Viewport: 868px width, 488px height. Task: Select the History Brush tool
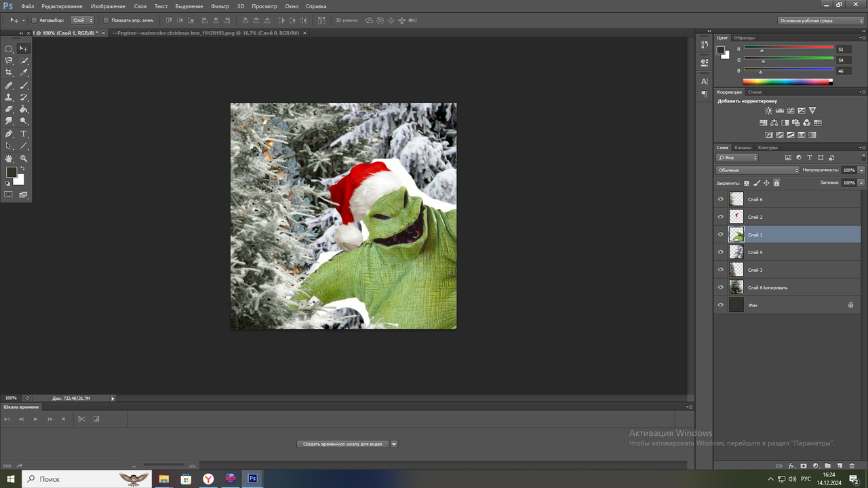24,98
